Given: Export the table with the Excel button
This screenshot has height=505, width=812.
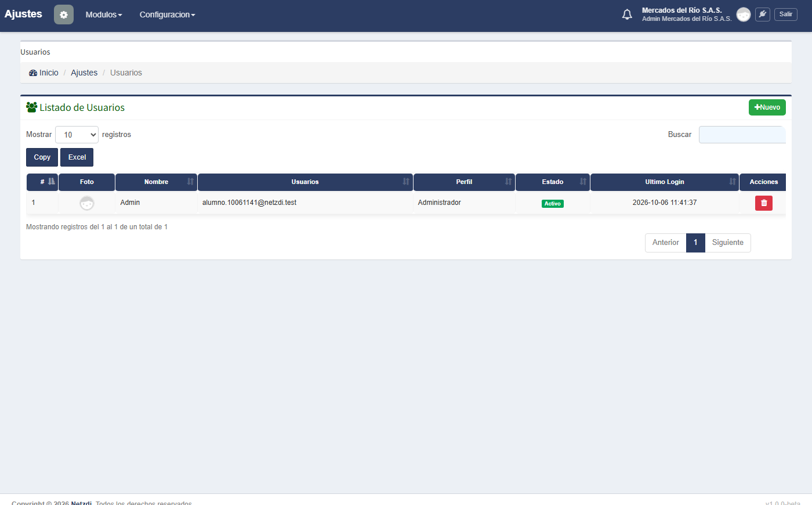Looking at the screenshot, I should click(77, 157).
